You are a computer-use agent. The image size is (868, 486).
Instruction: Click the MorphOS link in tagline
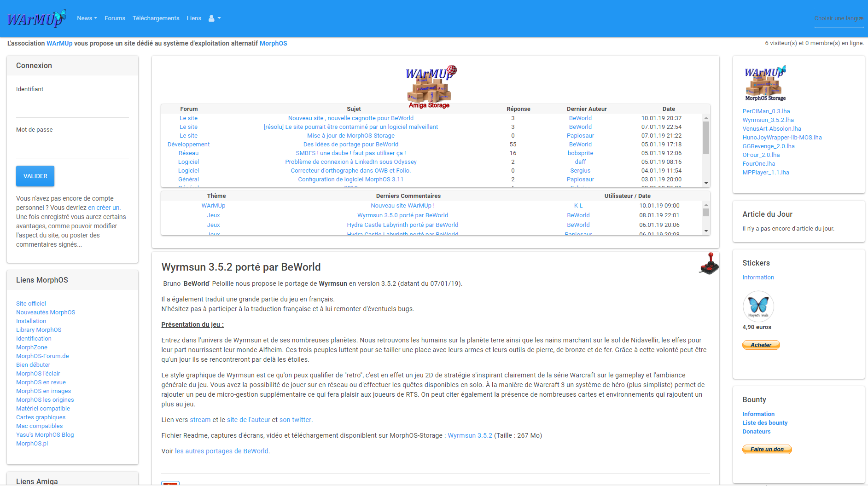coord(273,43)
